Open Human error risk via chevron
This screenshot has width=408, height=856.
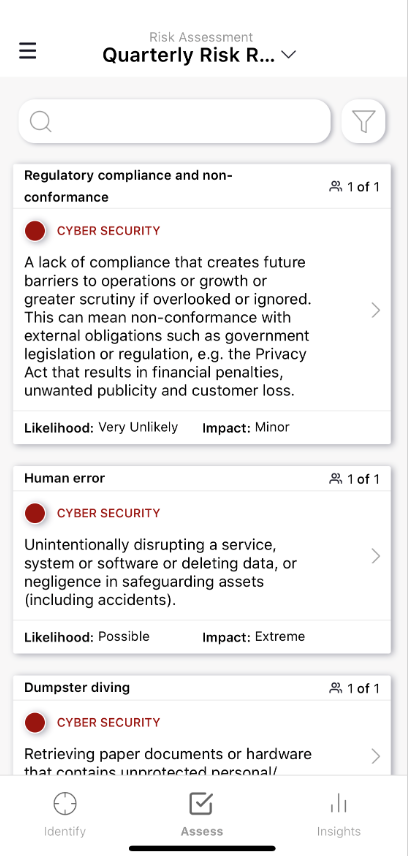coord(376,556)
